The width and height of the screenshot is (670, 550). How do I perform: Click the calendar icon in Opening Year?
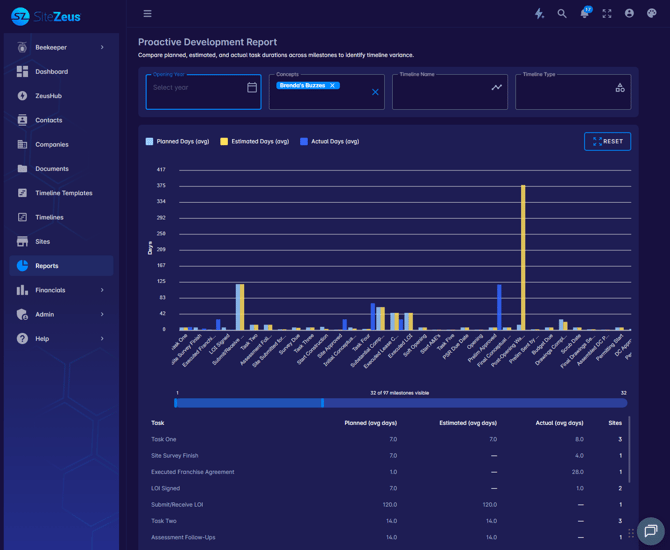click(252, 88)
